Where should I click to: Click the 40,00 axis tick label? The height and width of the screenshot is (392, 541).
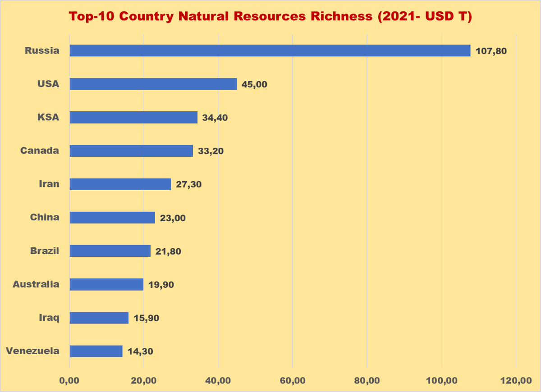(x=218, y=381)
